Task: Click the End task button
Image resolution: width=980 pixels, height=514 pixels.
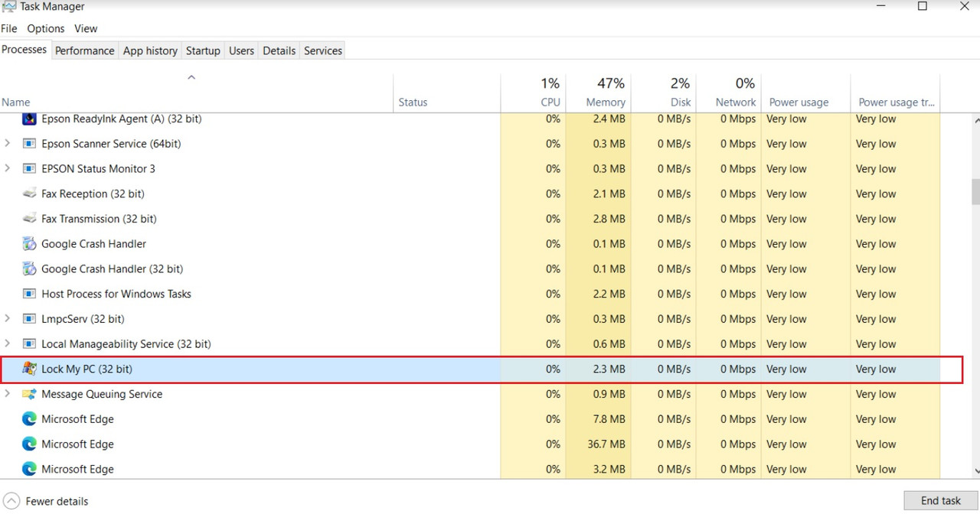Action: pyautogui.click(x=941, y=501)
